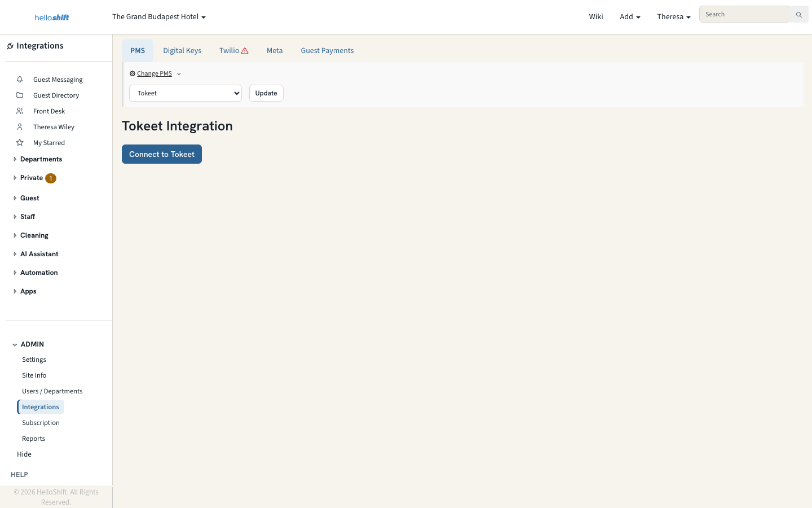The width and height of the screenshot is (812, 508).
Task: Open the Subscription page
Action: pos(41,423)
